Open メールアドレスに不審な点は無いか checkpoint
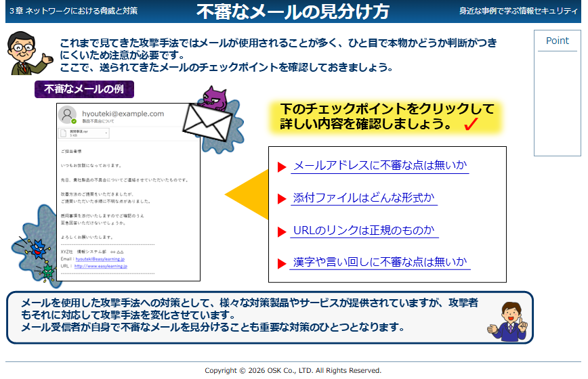 click(380, 166)
